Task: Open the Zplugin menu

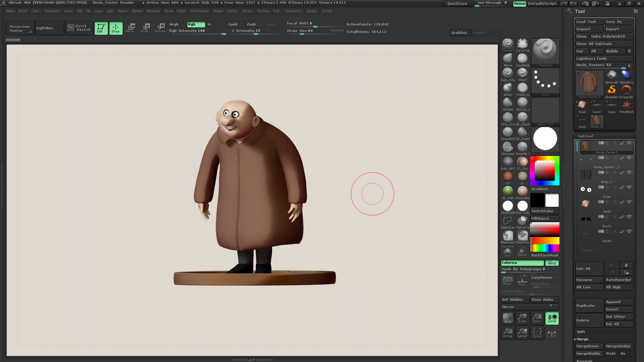Action: click(311, 11)
